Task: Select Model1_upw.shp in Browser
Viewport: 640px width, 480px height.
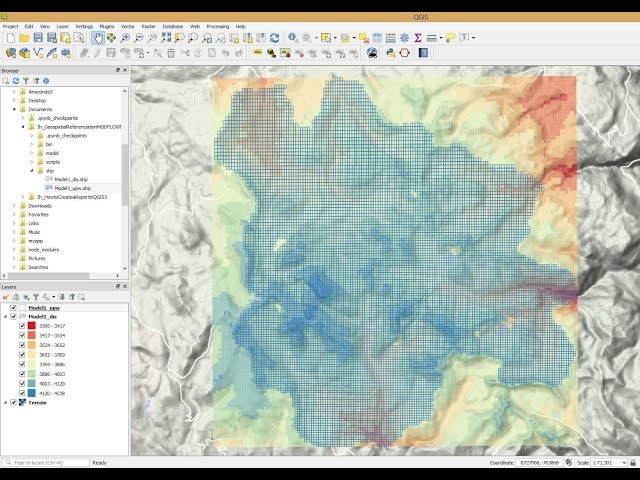Action: pyautogui.click(x=73, y=189)
